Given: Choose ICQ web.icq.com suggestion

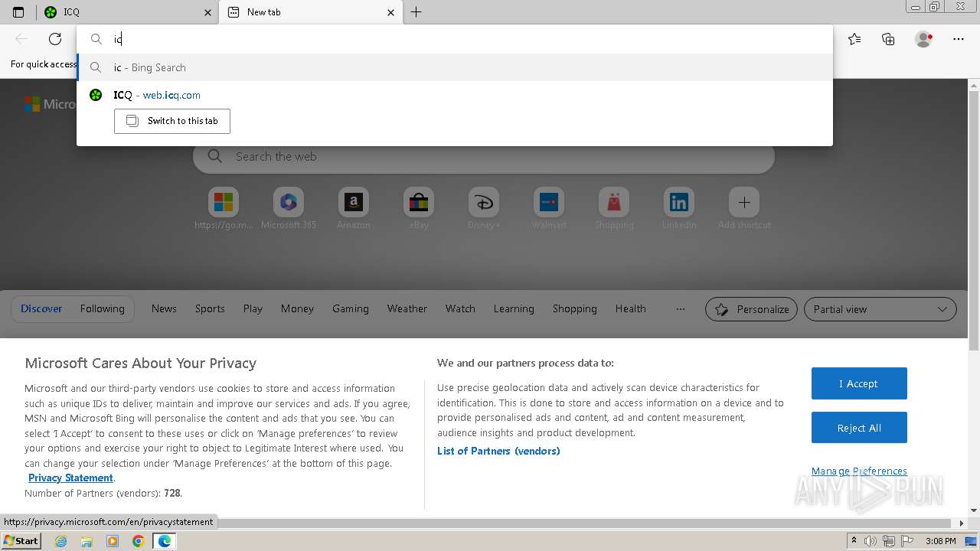Looking at the screenshot, I should 455,95.
